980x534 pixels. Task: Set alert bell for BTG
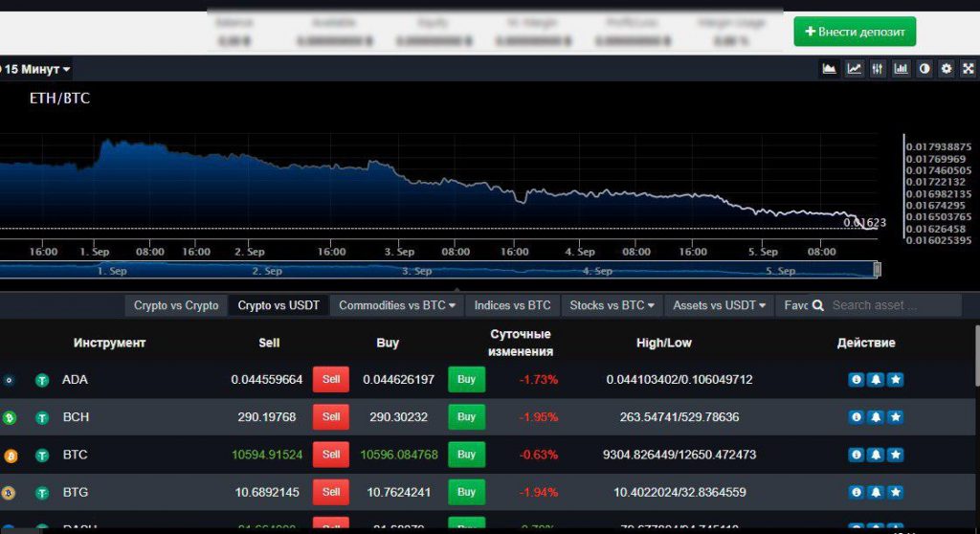point(876,492)
